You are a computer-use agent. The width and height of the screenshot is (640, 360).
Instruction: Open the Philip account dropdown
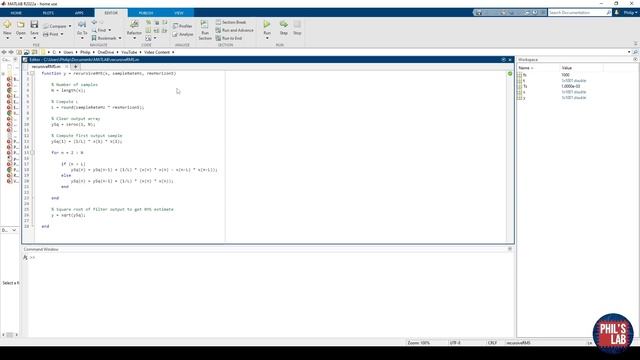coord(631,13)
